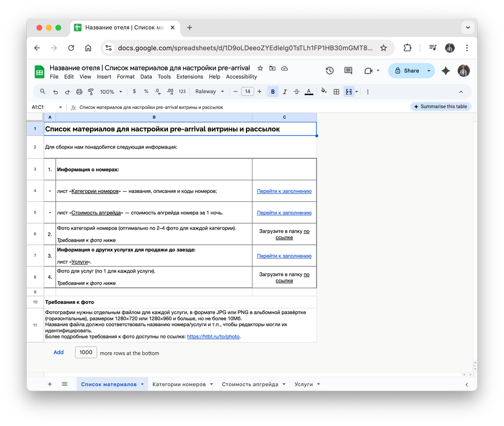504x426 pixels.
Task: Bookmark page with browser star icon
Action: (x=383, y=48)
